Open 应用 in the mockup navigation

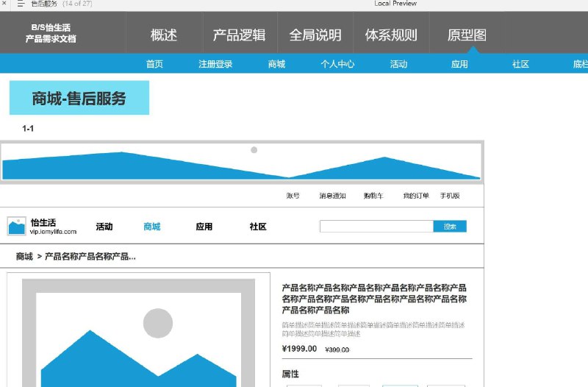[x=204, y=227]
